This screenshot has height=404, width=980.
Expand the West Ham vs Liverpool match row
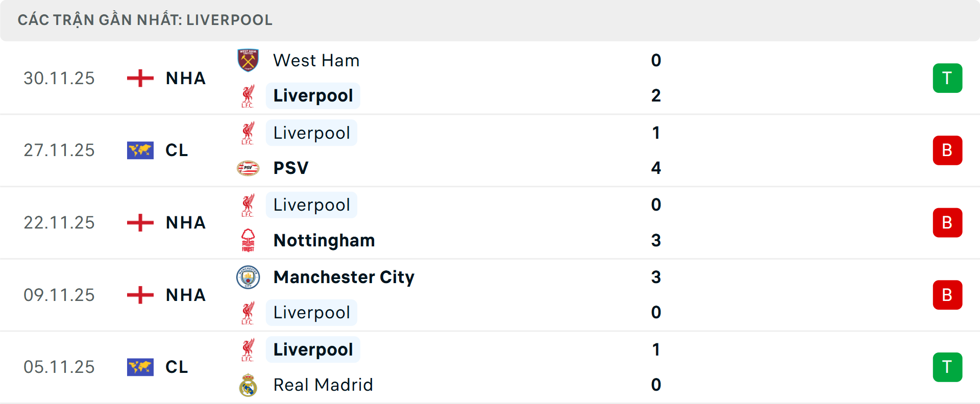(490, 78)
